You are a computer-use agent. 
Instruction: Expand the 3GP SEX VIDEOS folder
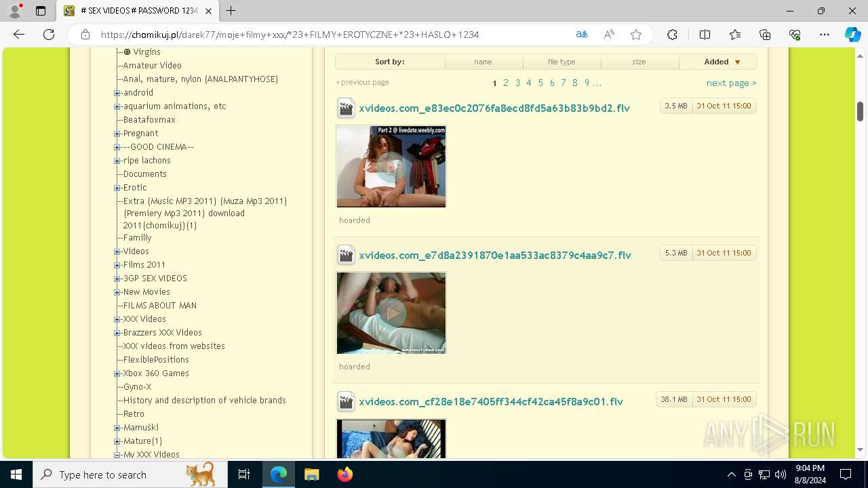point(117,279)
